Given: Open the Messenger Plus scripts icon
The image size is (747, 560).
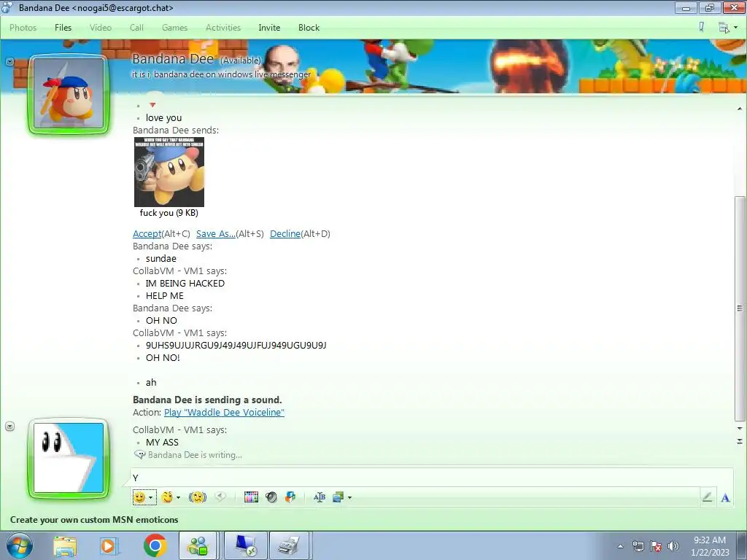Looking at the screenshot, I should click(x=290, y=497).
